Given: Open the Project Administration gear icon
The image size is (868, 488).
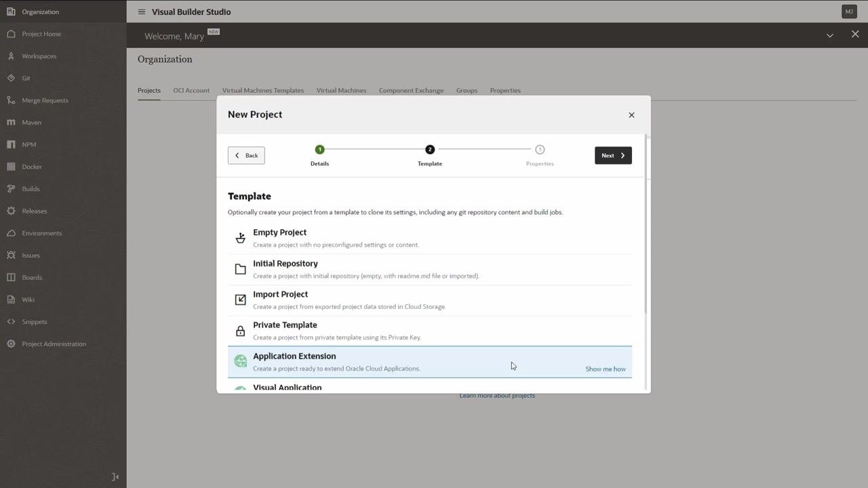Looking at the screenshot, I should [x=11, y=344].
